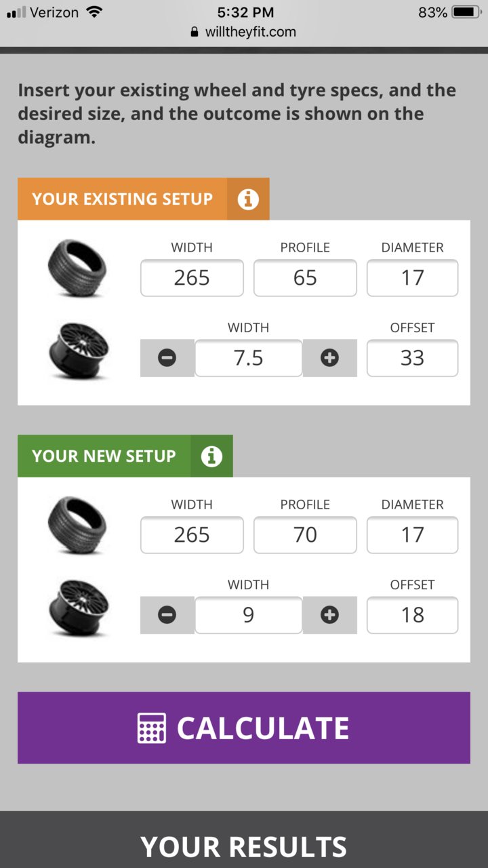Select new wheel offset field showing 18
488x868 pixels.
(412, 615)
